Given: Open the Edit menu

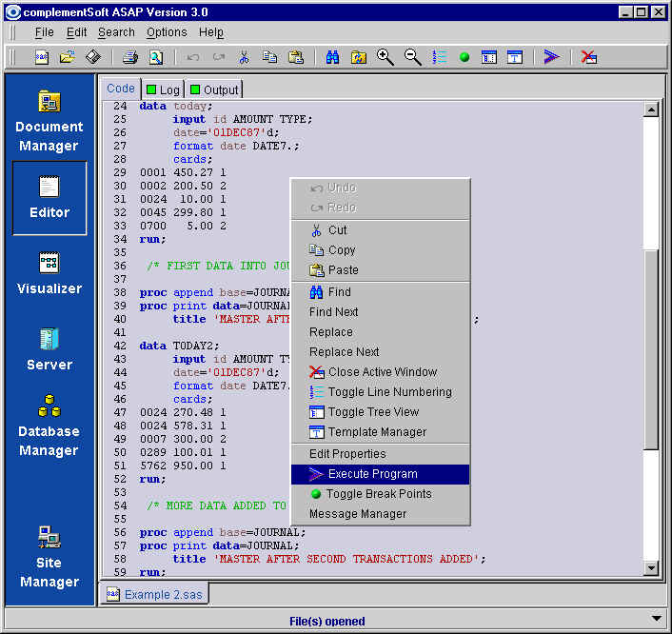Looking at the screenshot, I should 76,32.
